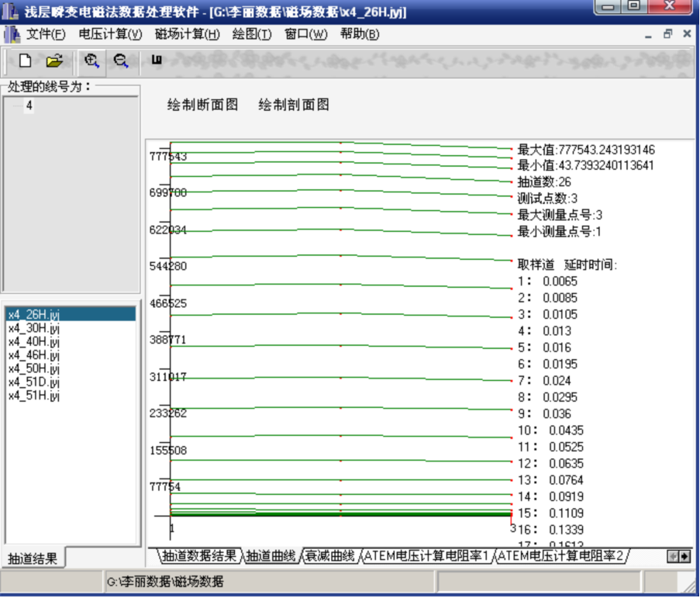Switch to the 衰减曲线 tab
This screenshot has height=598, width=700.
[329, 556]
